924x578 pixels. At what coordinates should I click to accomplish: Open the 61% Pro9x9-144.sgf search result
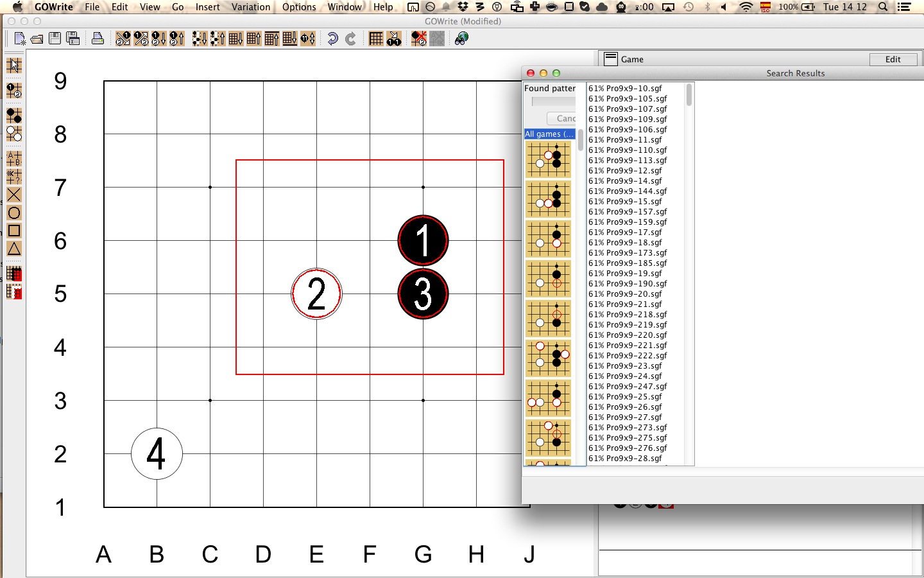click(x=627, y=191)
